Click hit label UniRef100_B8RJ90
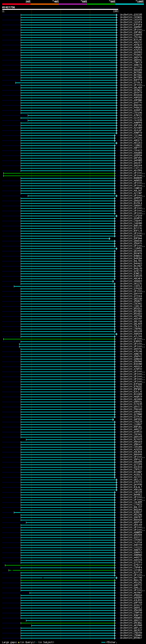 [x=131, y=226]
